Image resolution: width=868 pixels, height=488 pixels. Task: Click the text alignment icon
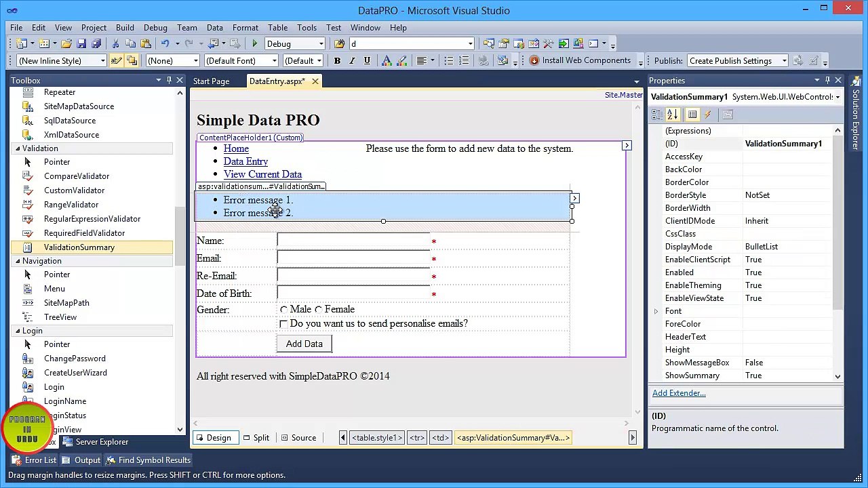click(422, 61)
